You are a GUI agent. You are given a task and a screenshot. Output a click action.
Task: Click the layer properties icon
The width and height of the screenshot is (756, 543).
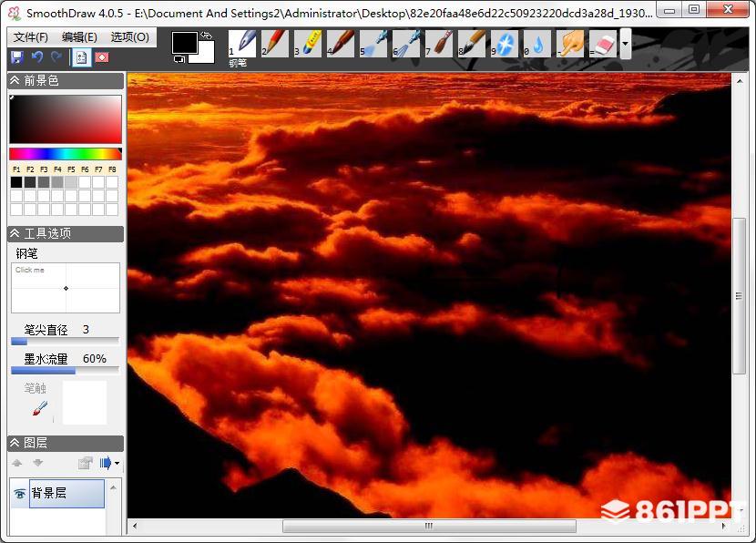(86, 463)
